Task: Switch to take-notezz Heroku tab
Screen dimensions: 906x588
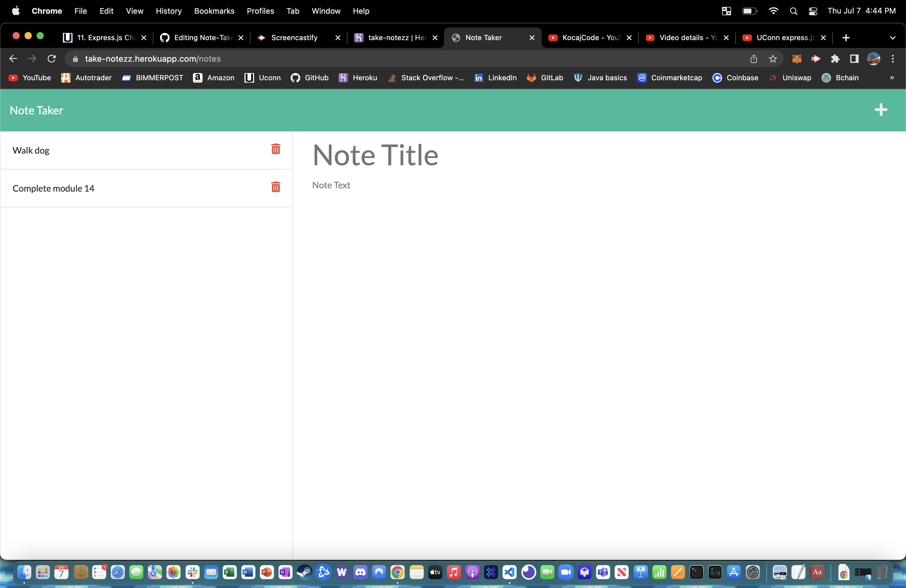Action: tap(396, 38)
